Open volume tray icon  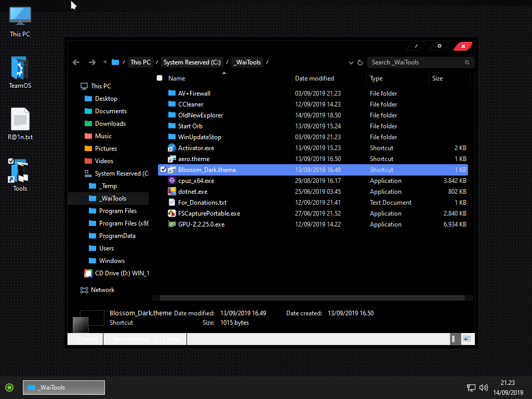(484, 388)
